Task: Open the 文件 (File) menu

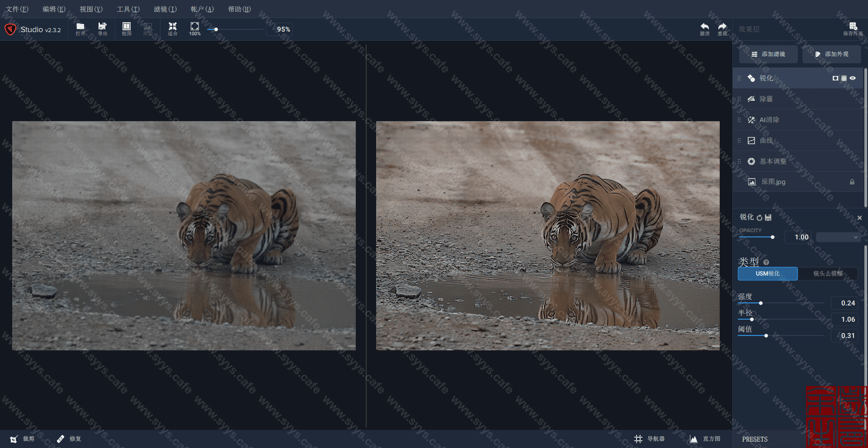Action: coord(17,9)
